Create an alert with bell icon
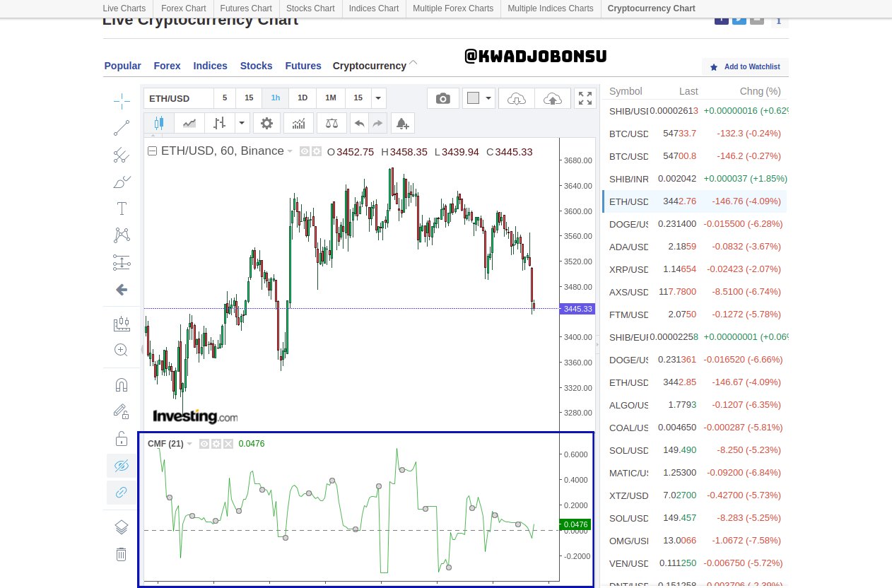This screenshot has height=588, width=892. pyautogui.click(x=402, y=123)
